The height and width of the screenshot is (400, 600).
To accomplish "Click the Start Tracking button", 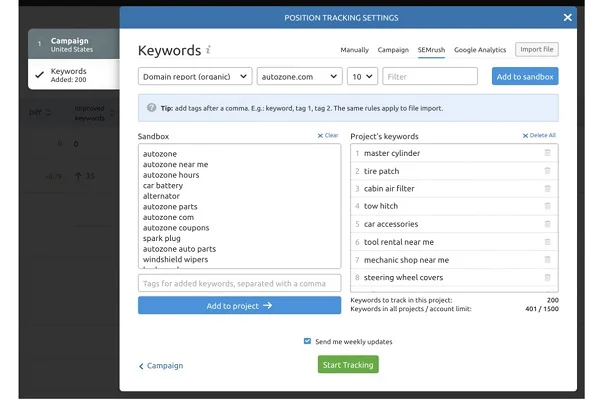I will coord(348,365).
